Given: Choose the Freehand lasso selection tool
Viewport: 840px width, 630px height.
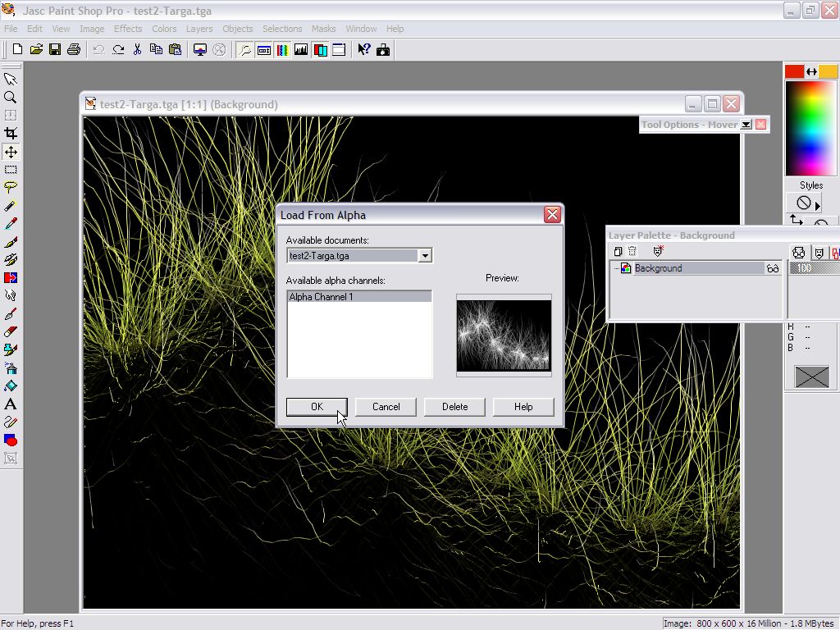Looking at the screenshot, I should point(11,187).
